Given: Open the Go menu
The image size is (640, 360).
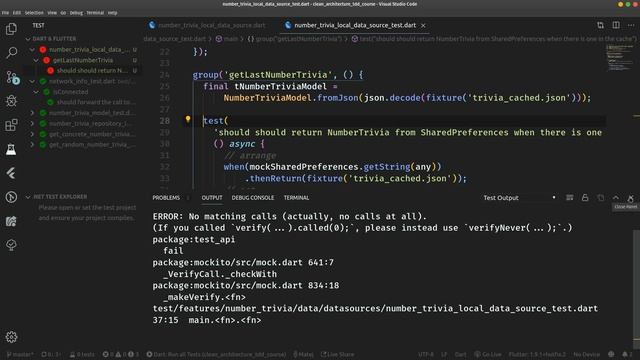Looking at the screenshot, I should (x=63, y=13).
